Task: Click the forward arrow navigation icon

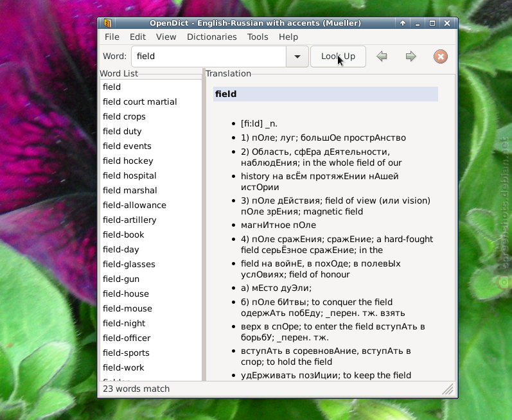Action: (410, 57)
